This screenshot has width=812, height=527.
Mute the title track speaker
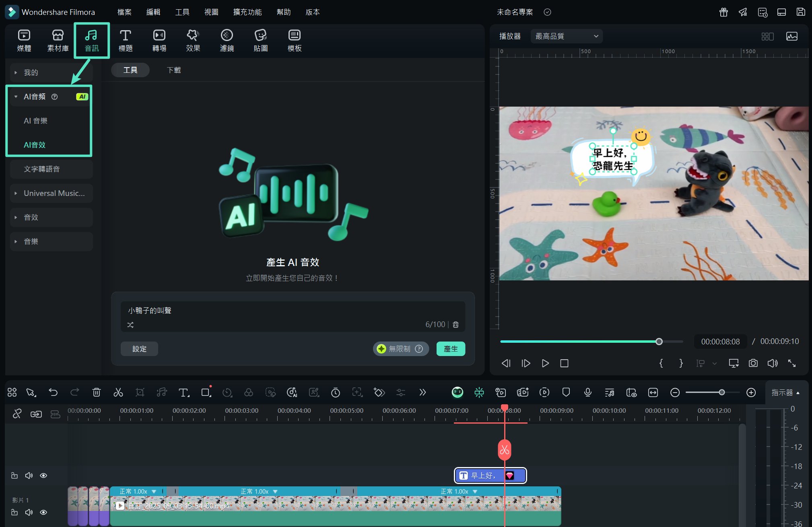coord(29,476)
